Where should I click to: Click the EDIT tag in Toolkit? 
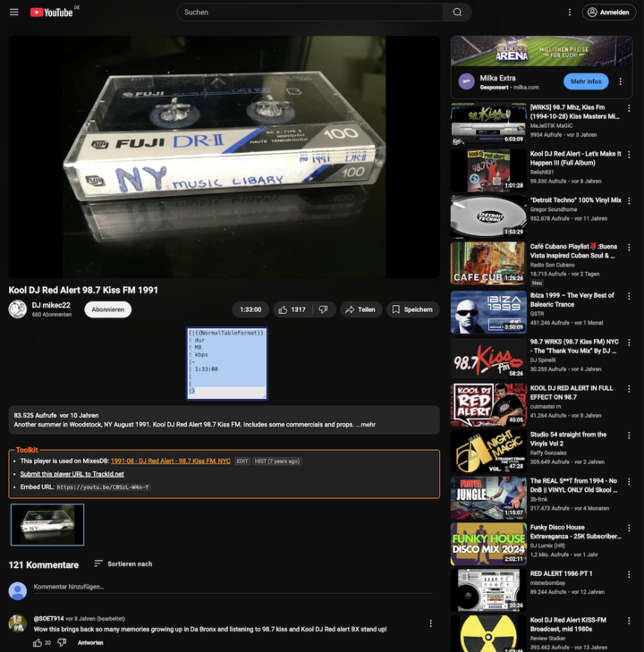(242, 461)
